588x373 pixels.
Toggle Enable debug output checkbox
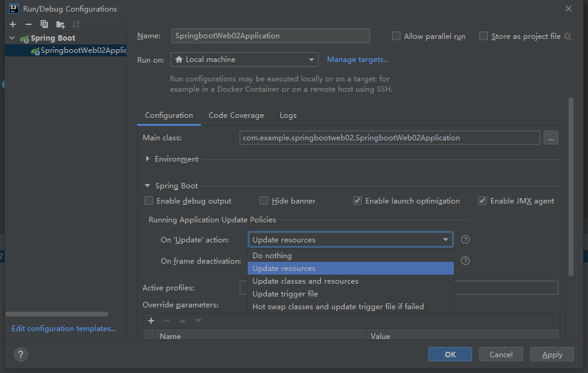(x=149, y=201)
